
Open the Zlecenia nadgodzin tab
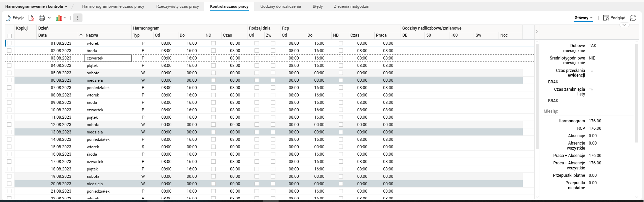coord(351,6)
